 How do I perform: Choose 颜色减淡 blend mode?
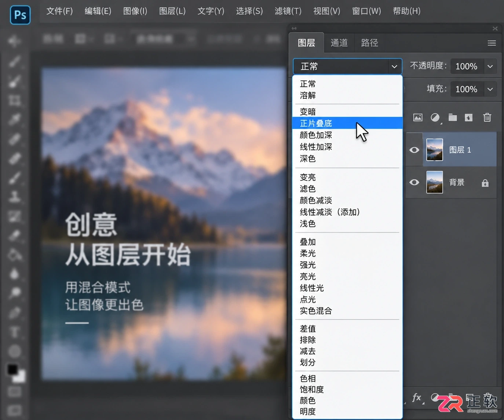coord(347,200)
